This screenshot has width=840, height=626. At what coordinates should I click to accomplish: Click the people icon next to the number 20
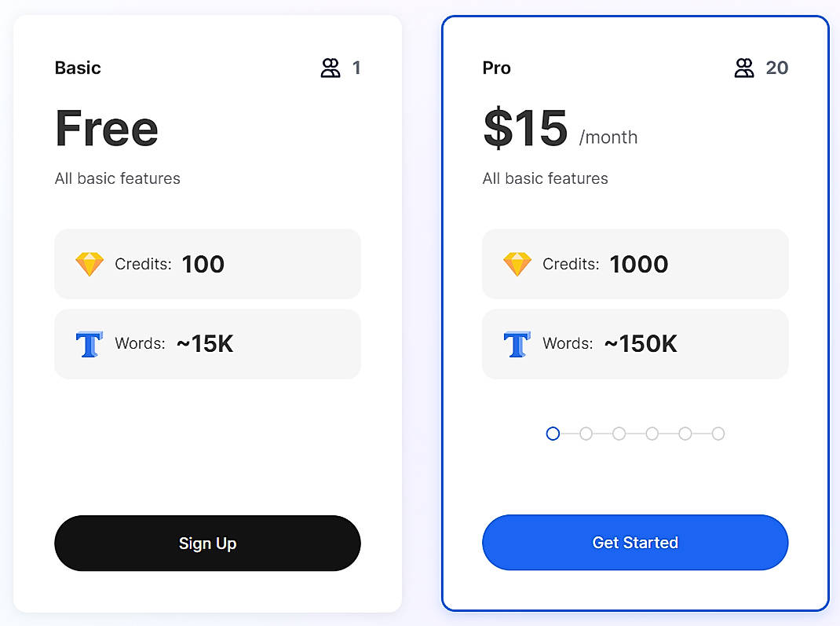point(744,68)
